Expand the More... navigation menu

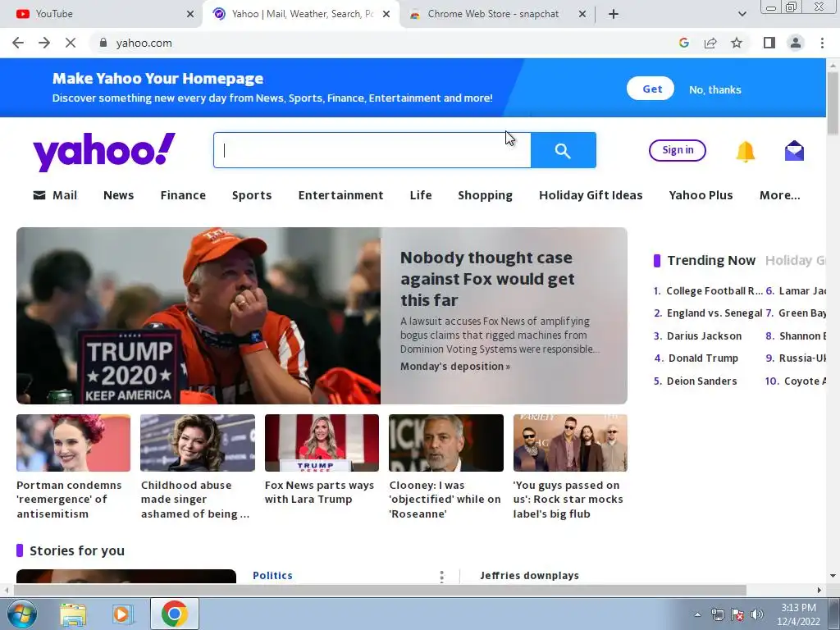(779, 195)
